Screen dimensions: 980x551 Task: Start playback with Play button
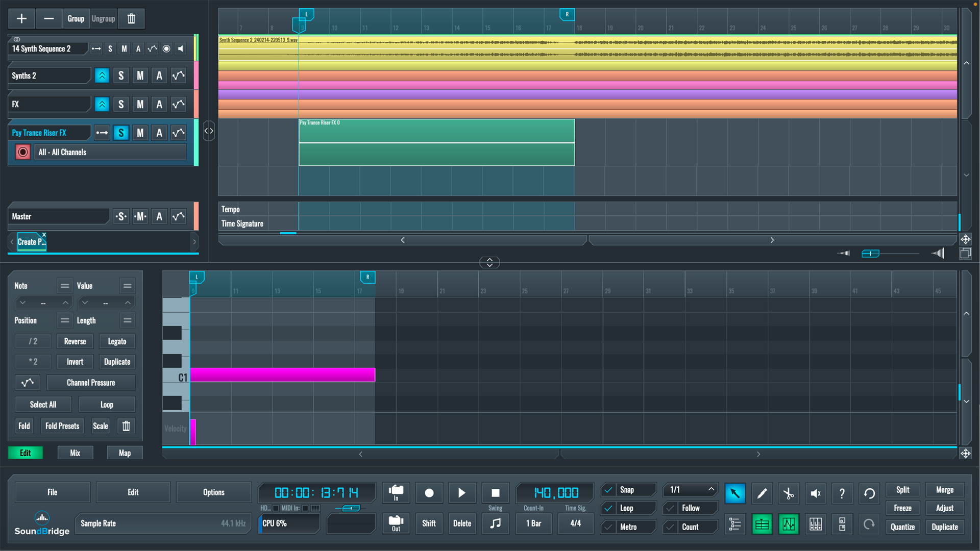click(x=462, y=493)
